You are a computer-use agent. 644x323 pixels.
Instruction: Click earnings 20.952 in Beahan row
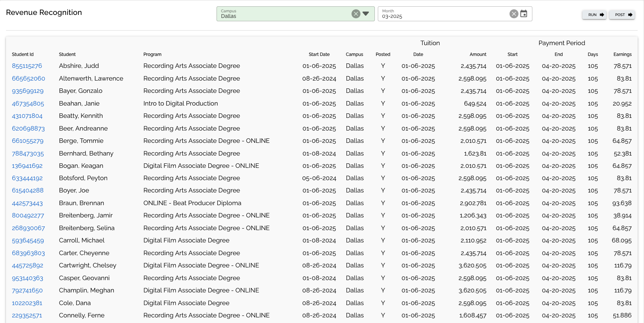pyautogui.click(x=622, y=104)
